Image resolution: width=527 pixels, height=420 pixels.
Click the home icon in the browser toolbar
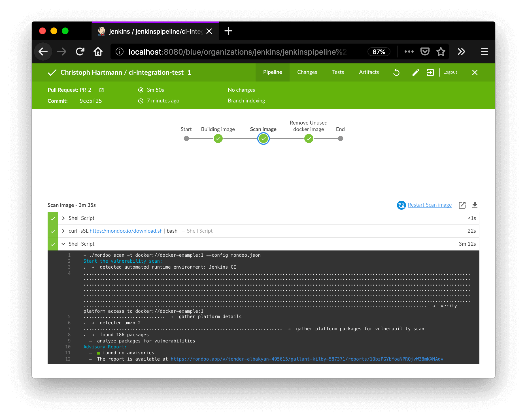click(x=98, y=52)
